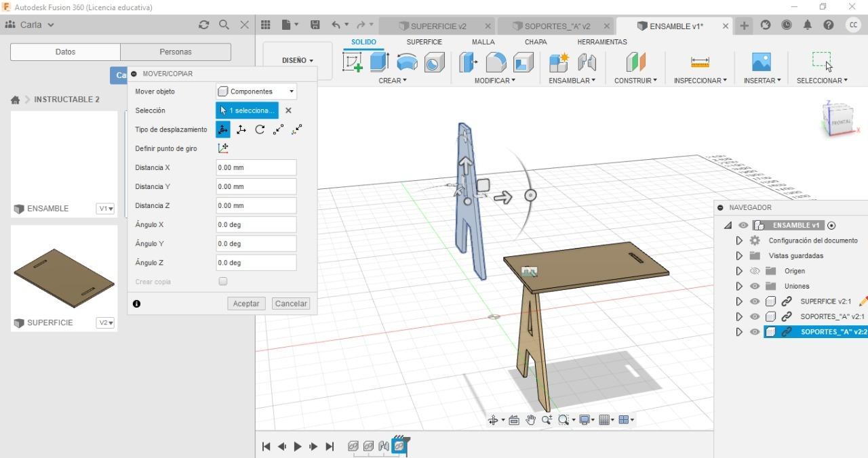Click the Cancelar button
This screenshot has height=458, width=868.
pyautogui.click(x=291, y=304)
